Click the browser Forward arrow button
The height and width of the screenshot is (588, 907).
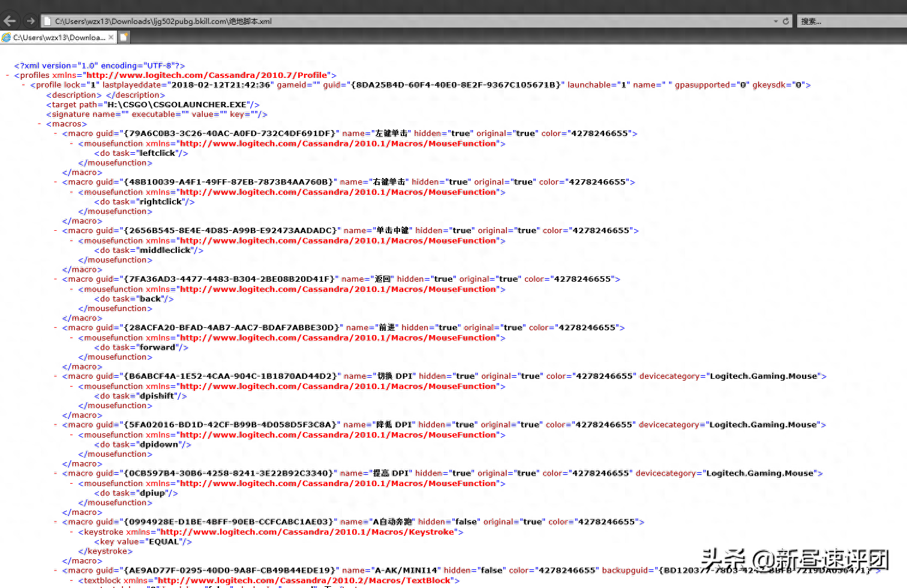[30, 21]
